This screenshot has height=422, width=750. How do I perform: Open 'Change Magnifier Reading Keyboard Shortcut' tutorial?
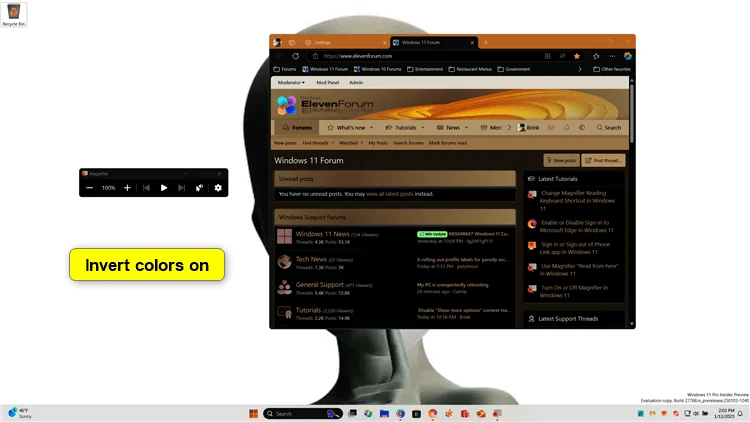(577, 201)
